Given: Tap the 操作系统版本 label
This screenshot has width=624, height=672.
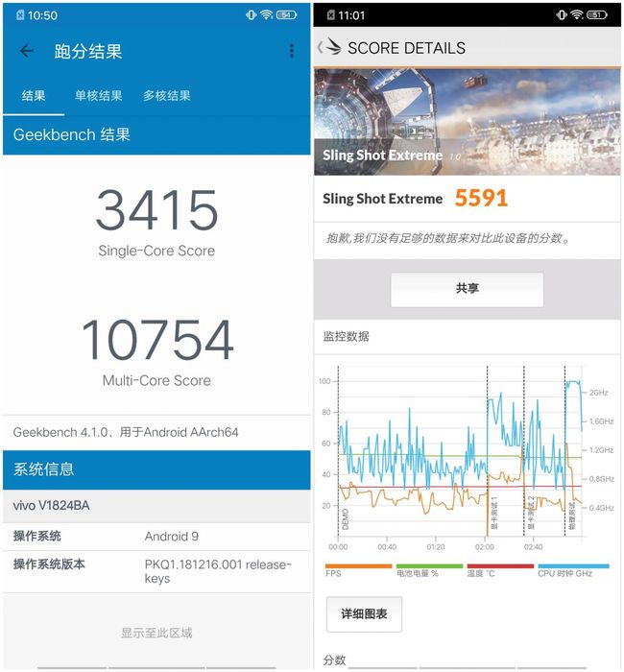Looking at the screenshot, I should click(49, 564).
